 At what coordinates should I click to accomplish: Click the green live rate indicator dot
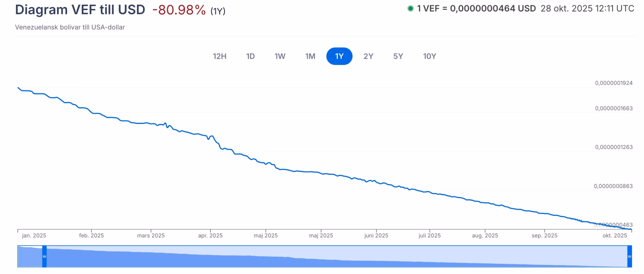[411, 9]
